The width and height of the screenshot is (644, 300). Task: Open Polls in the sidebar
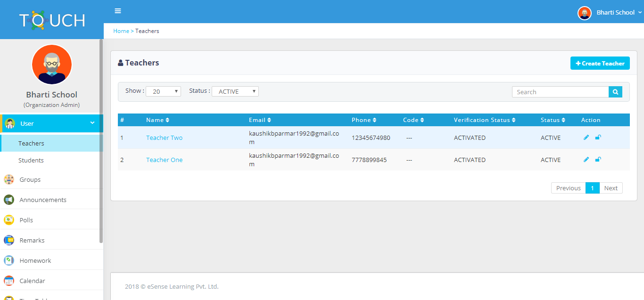pos(26,220)
